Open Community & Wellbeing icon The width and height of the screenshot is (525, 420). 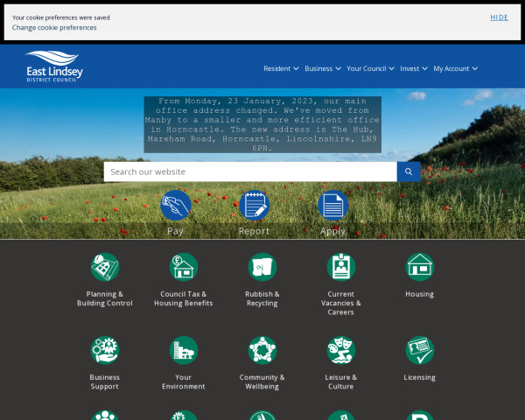(x=262, y=350)
